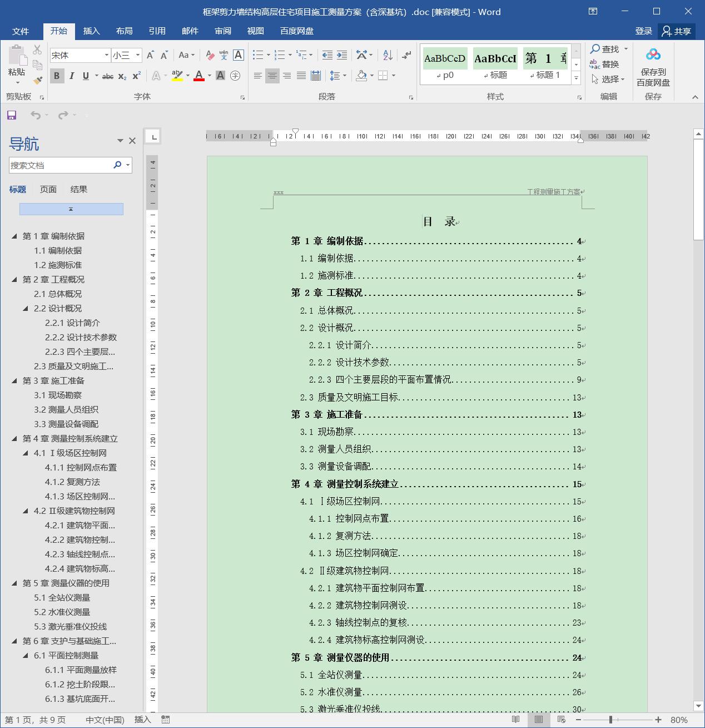The width and height of the screenshot is (705, 728).
Task: Click the zoom slider handle
Action: point(610,720)
